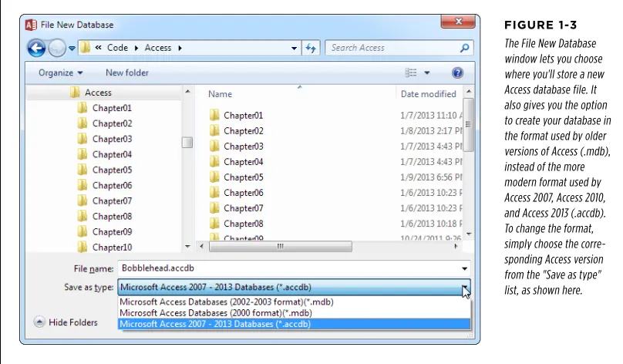Click the blue Back arrow button
Viewport: 623px width, 364px height.
point(36,49)
